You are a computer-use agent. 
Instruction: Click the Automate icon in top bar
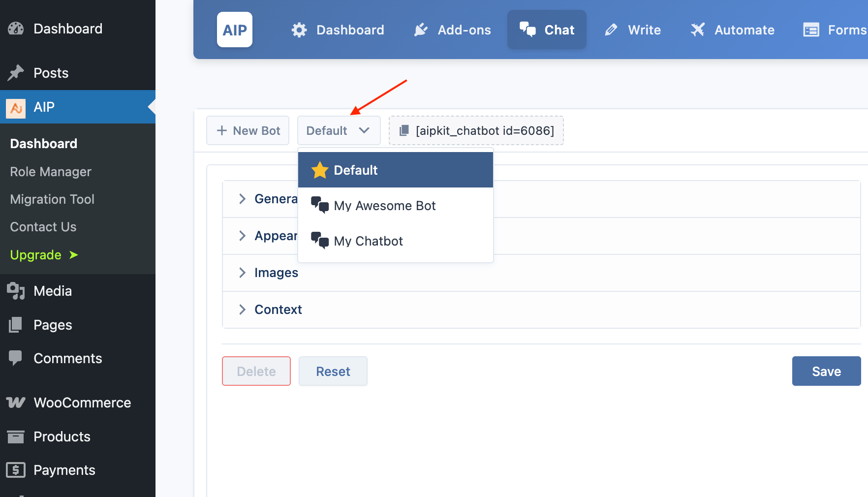pos(698,30)
